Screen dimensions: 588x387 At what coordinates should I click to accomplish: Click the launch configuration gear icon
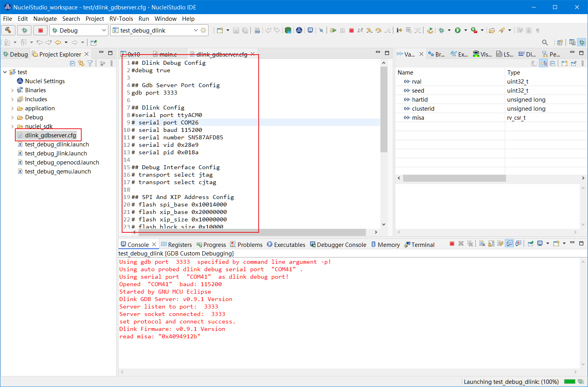click(203, 30)
